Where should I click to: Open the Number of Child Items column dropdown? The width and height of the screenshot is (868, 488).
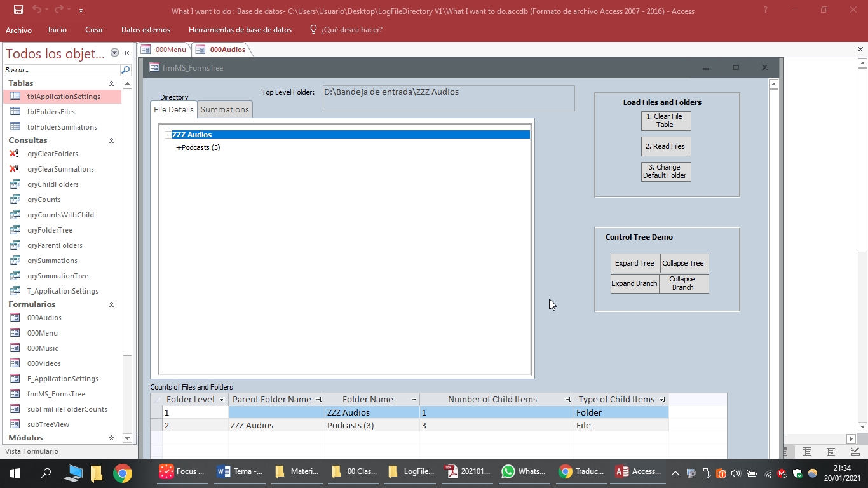[x=567, y=400]
